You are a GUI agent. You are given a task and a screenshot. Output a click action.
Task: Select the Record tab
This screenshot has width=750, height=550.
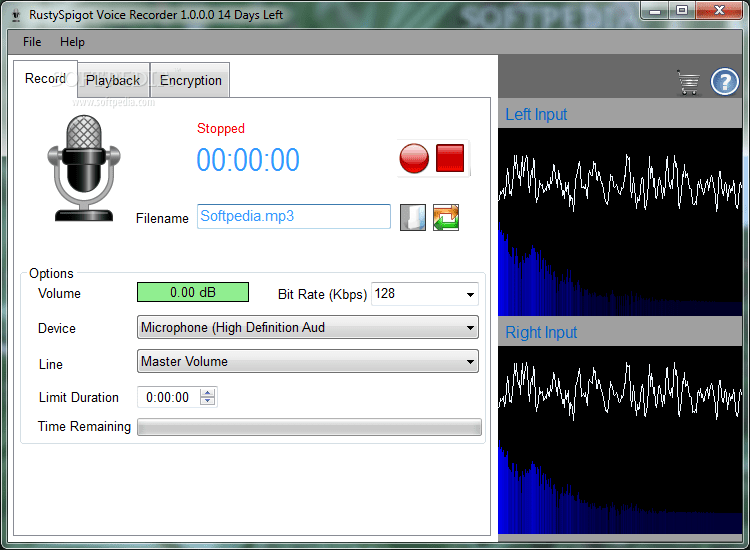coord(45,78)
